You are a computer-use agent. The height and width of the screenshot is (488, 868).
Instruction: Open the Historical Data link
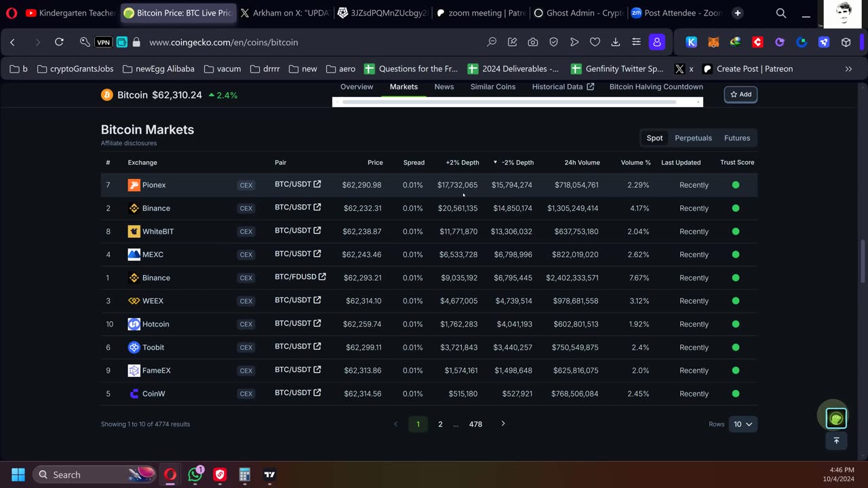[563, 87]
